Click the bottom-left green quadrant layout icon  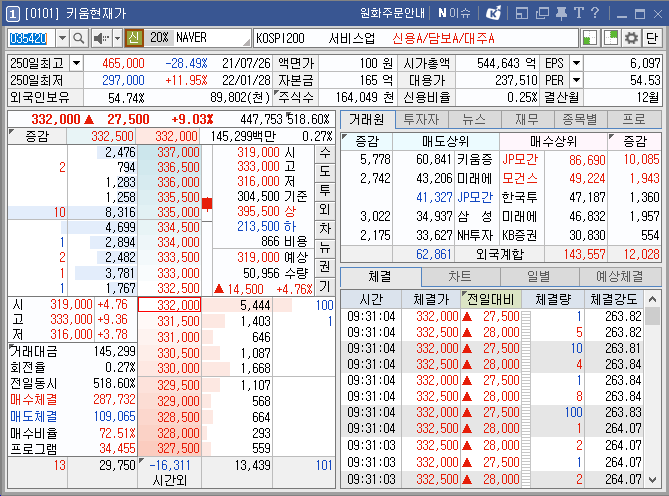tap(590, 38)
